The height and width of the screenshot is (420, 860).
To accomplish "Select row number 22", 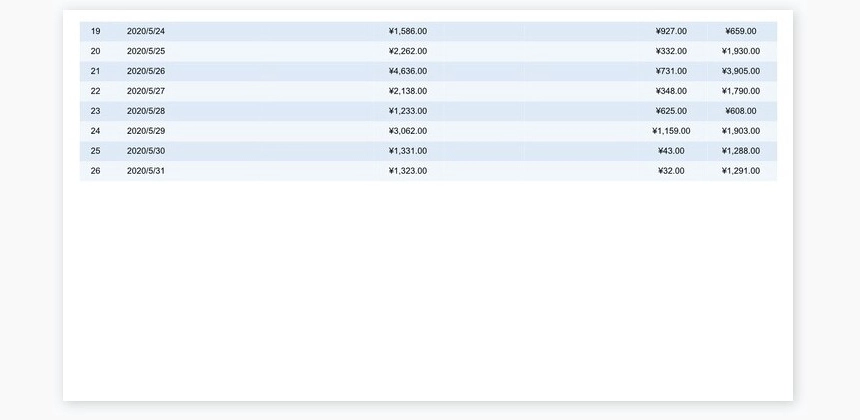I will pyautogui.click(x=96, y=91).
